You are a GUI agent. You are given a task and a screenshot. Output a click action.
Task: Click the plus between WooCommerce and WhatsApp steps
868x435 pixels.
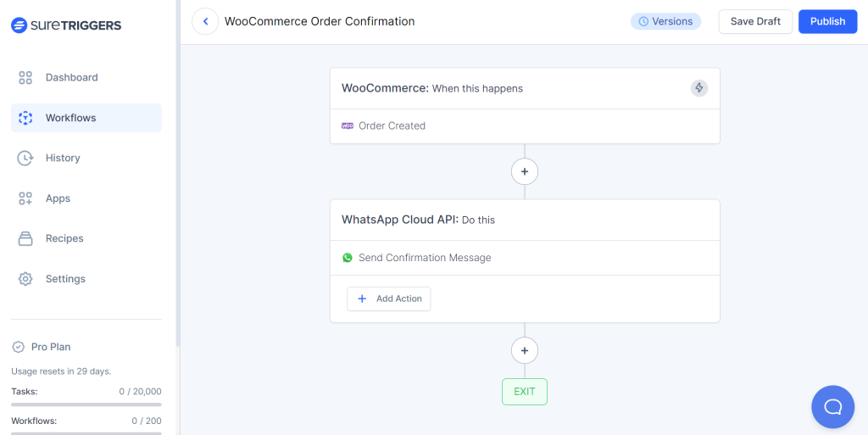pos(525,171)
